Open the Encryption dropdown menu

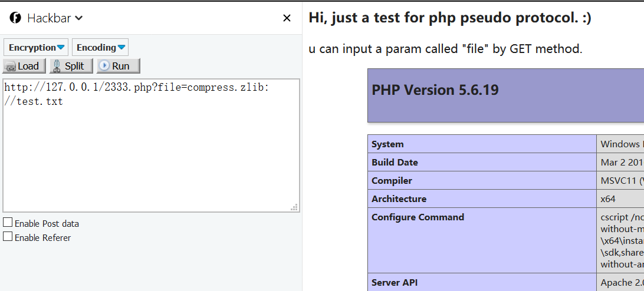point(36,48)
